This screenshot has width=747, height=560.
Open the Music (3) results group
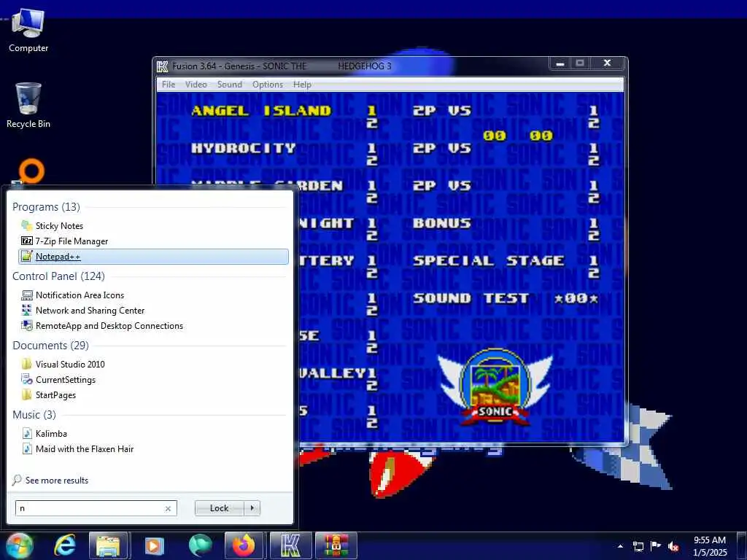(34, 415)
